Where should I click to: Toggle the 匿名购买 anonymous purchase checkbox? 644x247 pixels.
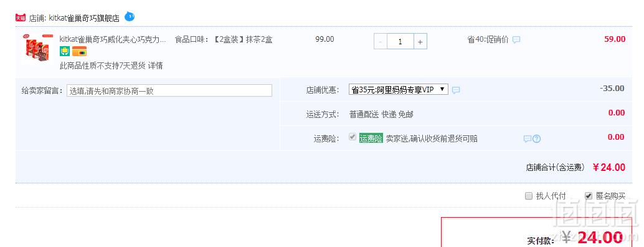589,196
